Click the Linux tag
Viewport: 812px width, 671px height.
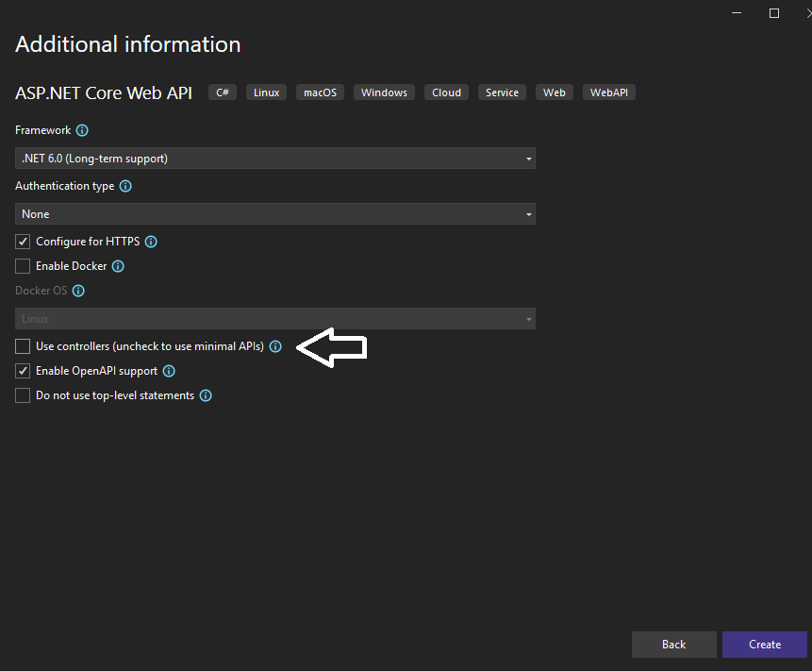point(266,92)
